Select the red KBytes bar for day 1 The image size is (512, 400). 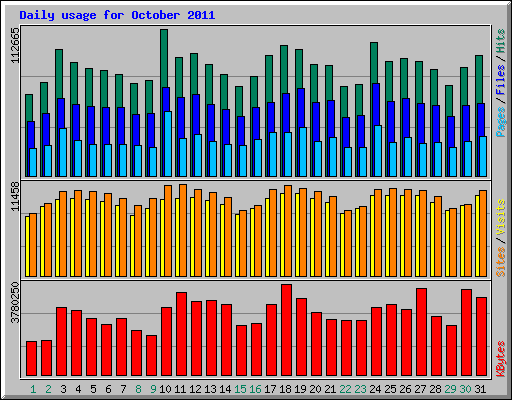[31, 358]
